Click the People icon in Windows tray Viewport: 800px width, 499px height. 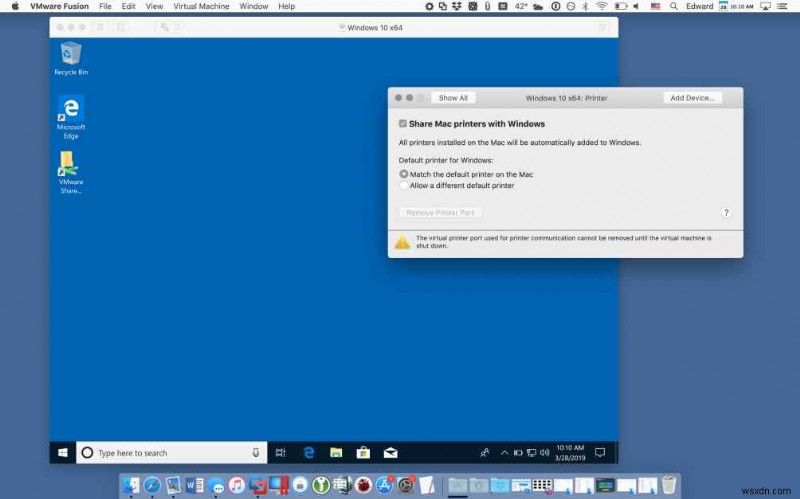pyautogui.click(x=485, y=453)
